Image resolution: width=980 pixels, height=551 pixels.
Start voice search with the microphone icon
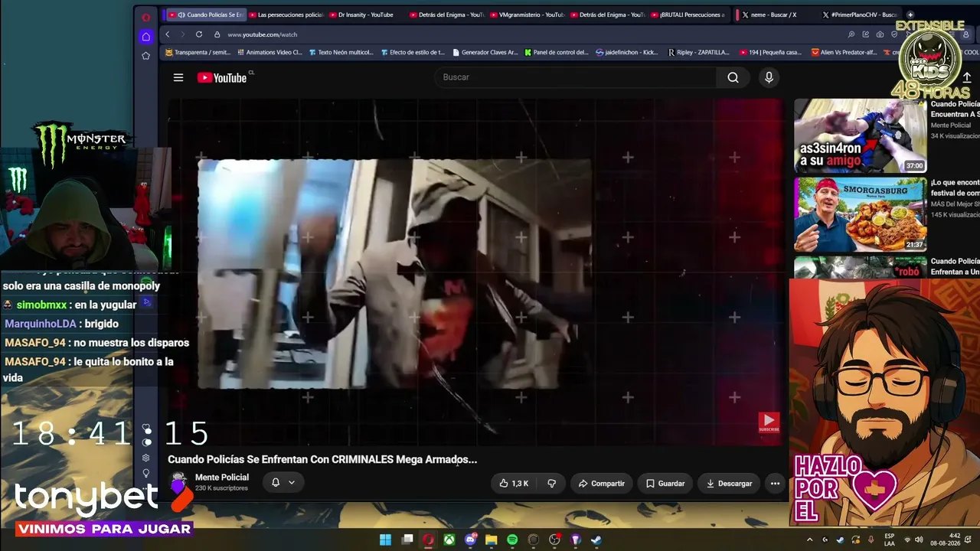pyautogui.click(x=769, y=77)
